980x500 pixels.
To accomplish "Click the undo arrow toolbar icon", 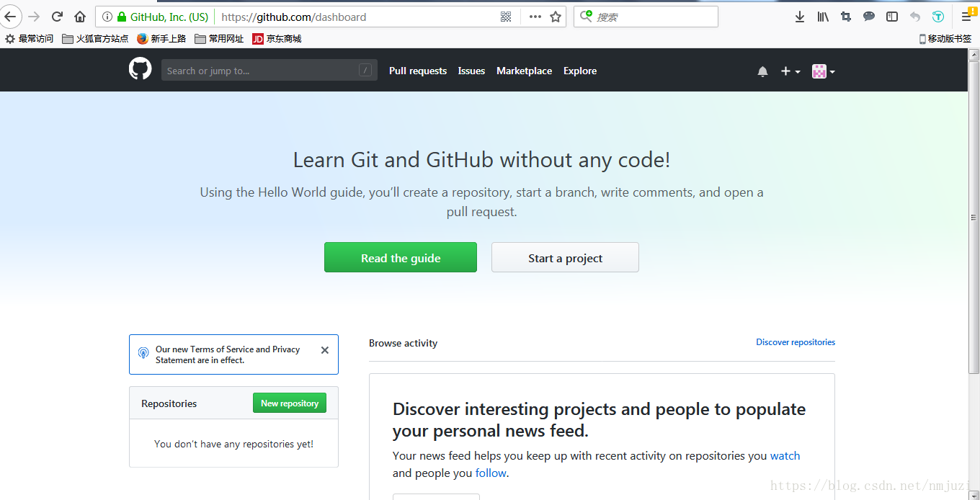I will 915,17.
